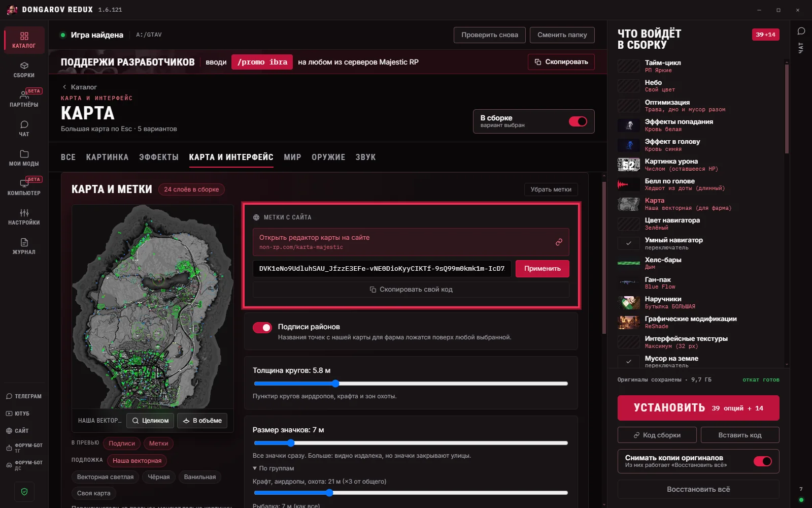Click Восстановить всё button
Viewport: 812px width, 508px height.
pyautogui.click(x=698, y=489)
